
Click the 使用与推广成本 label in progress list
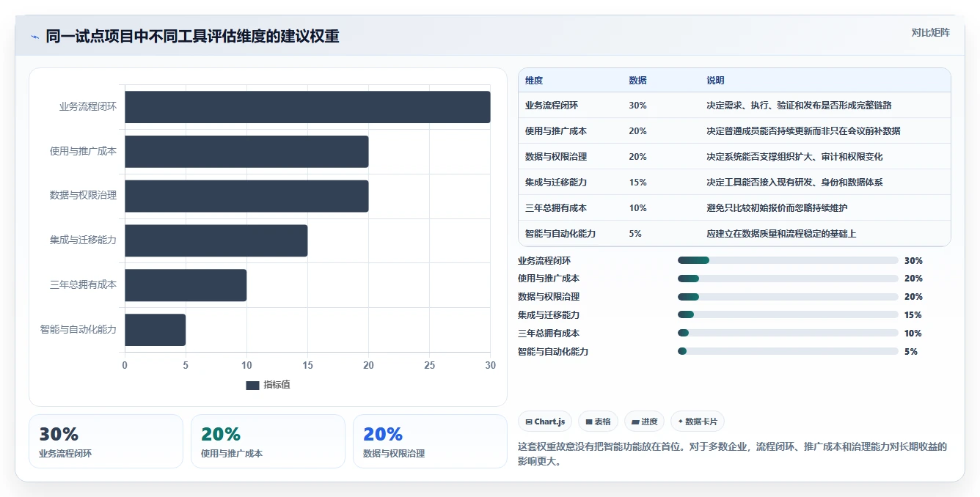tap(549, 279)
